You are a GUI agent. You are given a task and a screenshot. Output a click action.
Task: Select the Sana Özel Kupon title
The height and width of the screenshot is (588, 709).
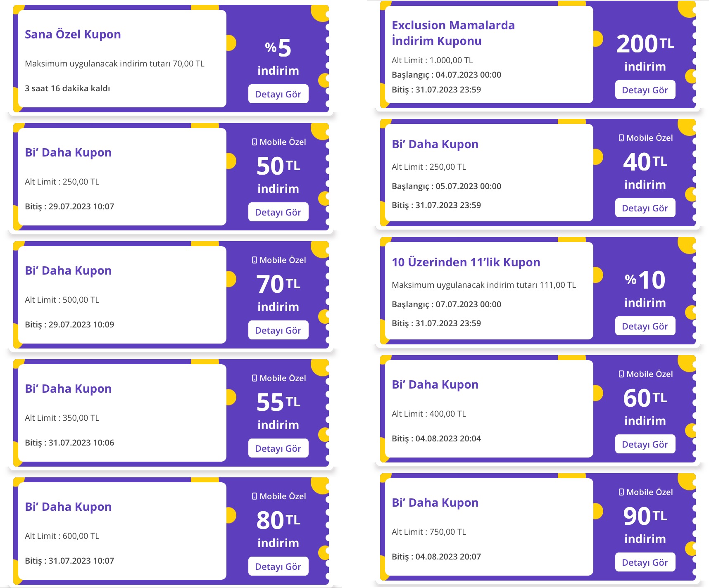73,34
